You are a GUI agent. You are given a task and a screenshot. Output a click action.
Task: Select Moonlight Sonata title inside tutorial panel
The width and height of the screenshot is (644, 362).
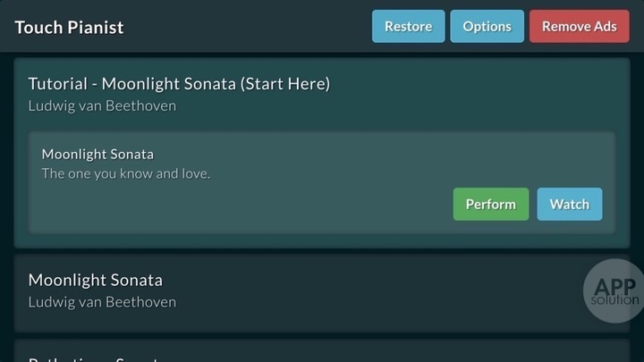97,155
